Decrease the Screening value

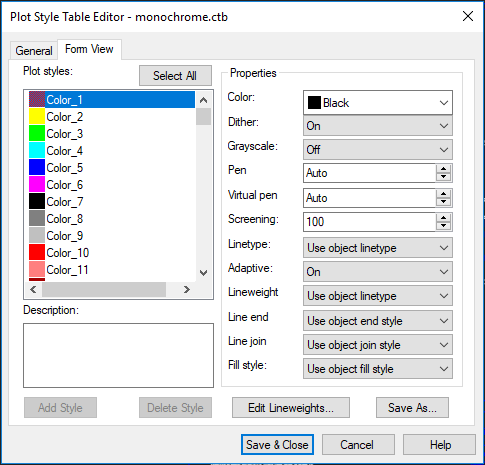(443, 226)
